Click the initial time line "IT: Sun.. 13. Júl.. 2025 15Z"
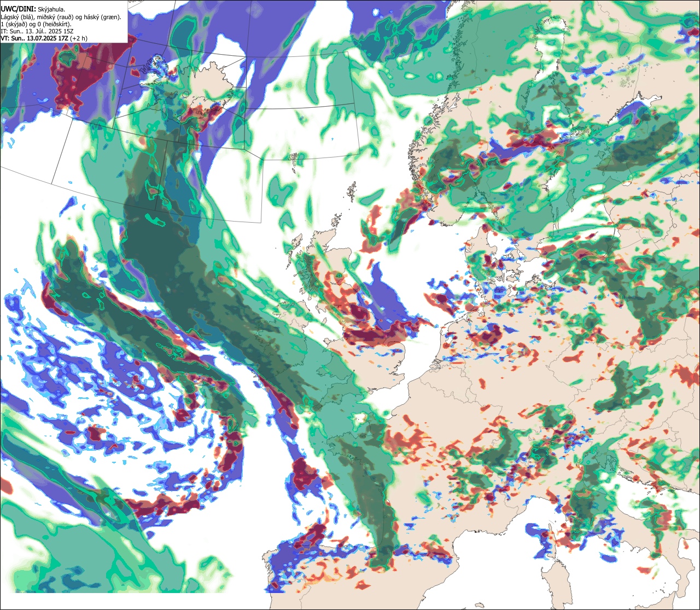This screenshot has height=610, width=700. coord(37,31)
